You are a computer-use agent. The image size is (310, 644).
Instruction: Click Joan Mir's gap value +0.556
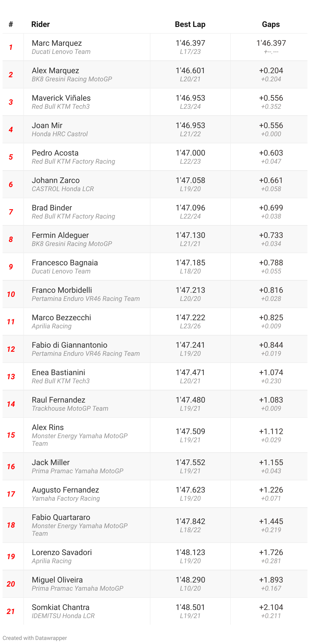tap(271, 126)
